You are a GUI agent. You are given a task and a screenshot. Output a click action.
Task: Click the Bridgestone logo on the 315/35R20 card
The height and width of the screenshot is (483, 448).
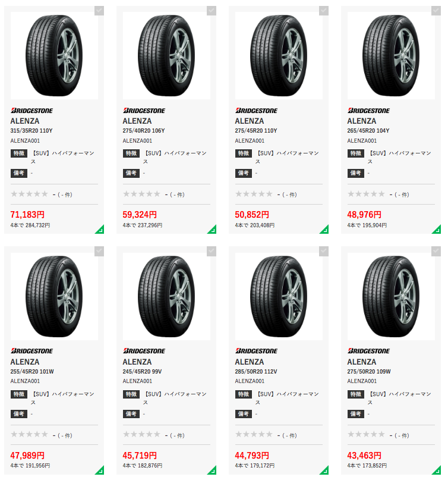[x=31, y=111]
